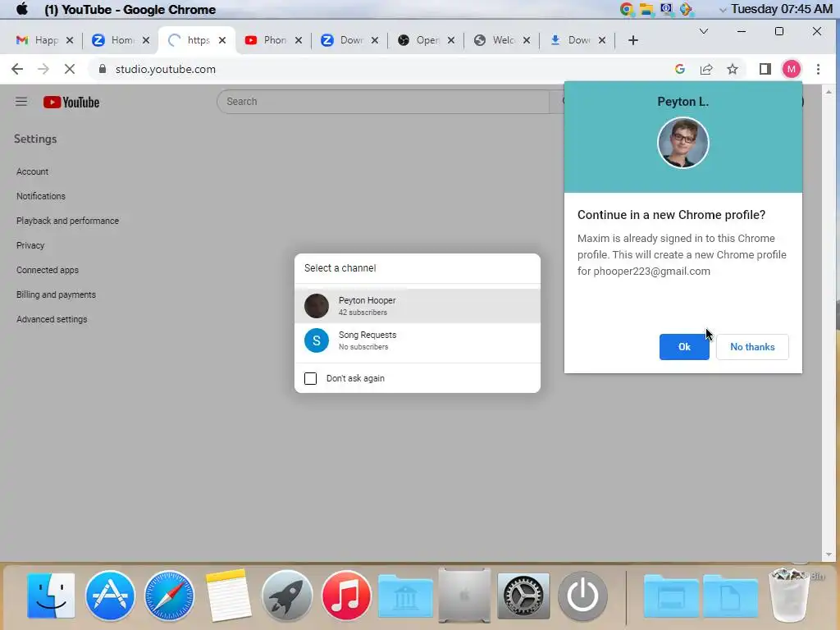This screenshot has height=630, width=840.
Task: Open Billing and payments settings
Action: 56,294
